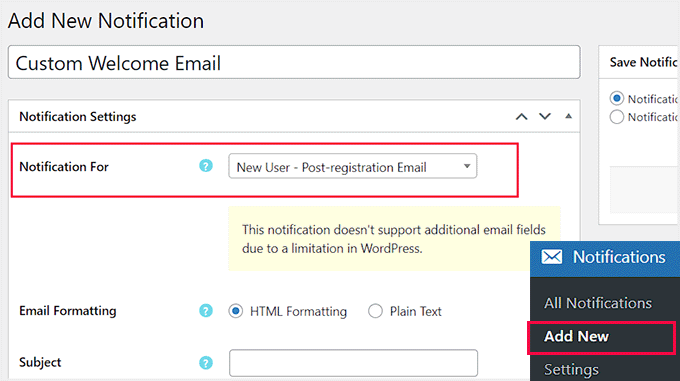Image resolution: width=680 pixels, height=381 pixels.
Task: Select first Notification radio in Save panel
Action: pyautogui.click(x=617, y=98)
